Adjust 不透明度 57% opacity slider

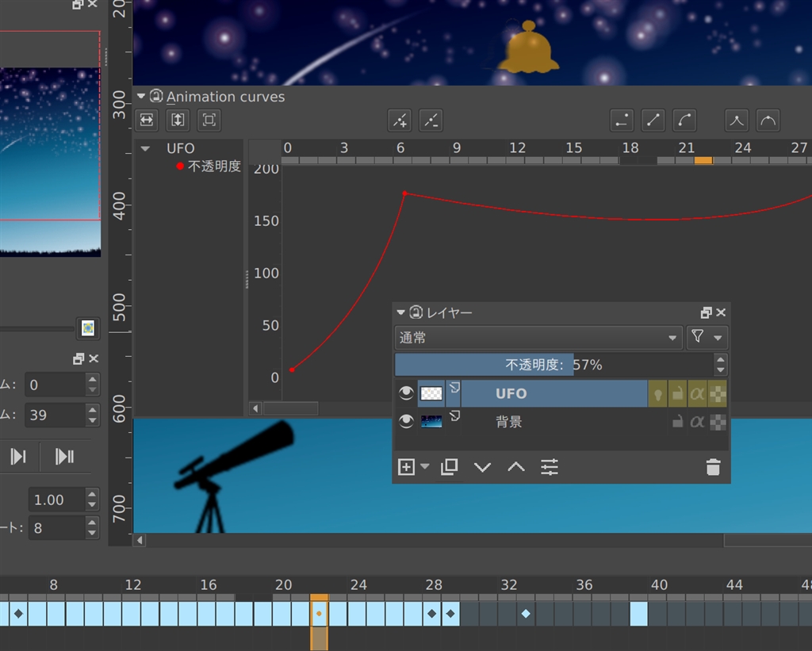click(554, 365)
